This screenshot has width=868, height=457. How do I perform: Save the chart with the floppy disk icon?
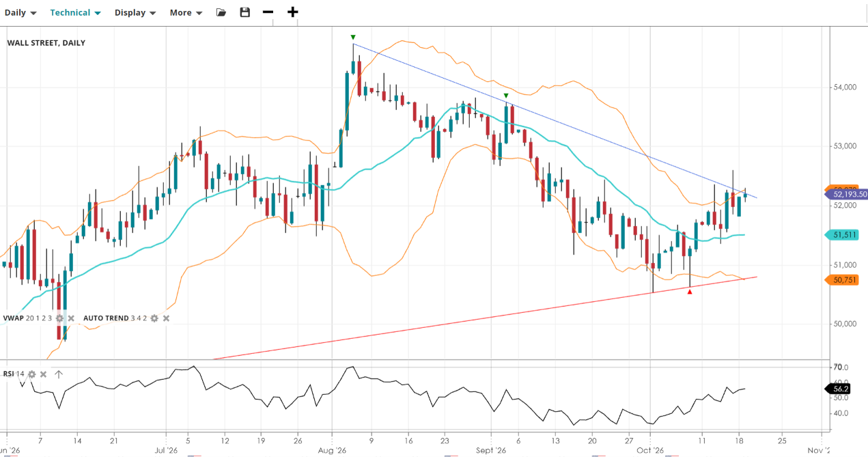tap(245, 12)
